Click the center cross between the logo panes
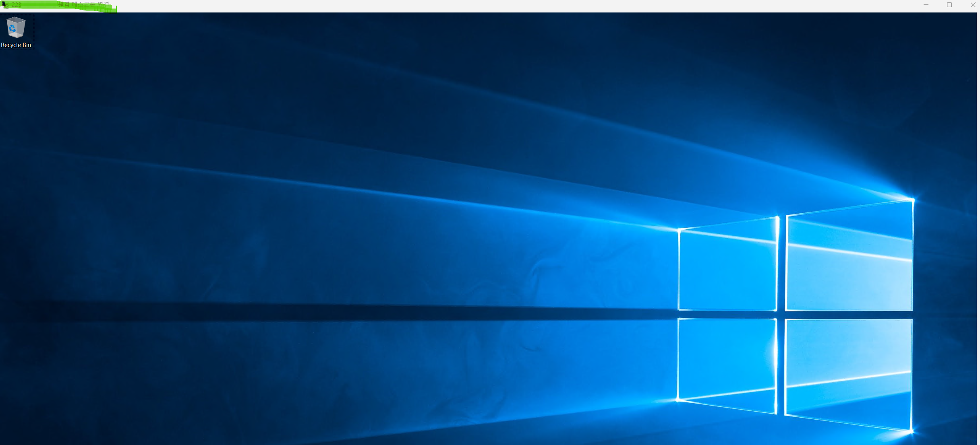Screen dimensions: 980x445 (781, 315)
